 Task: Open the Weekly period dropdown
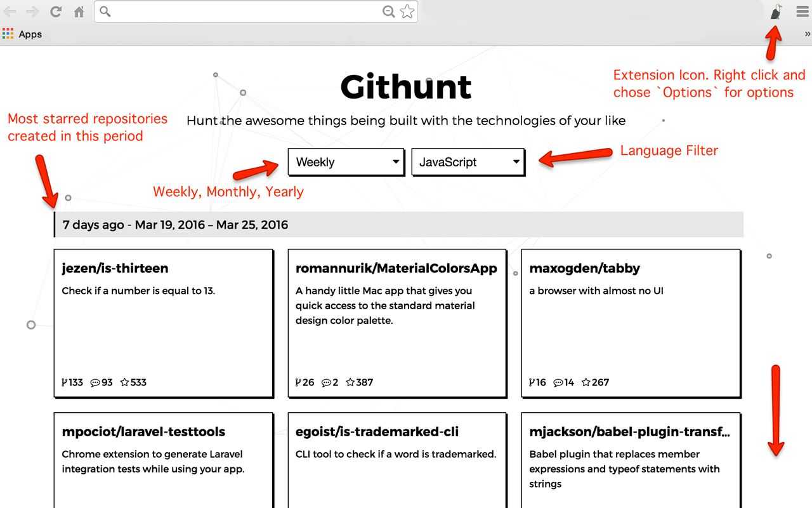click(346, 162)
